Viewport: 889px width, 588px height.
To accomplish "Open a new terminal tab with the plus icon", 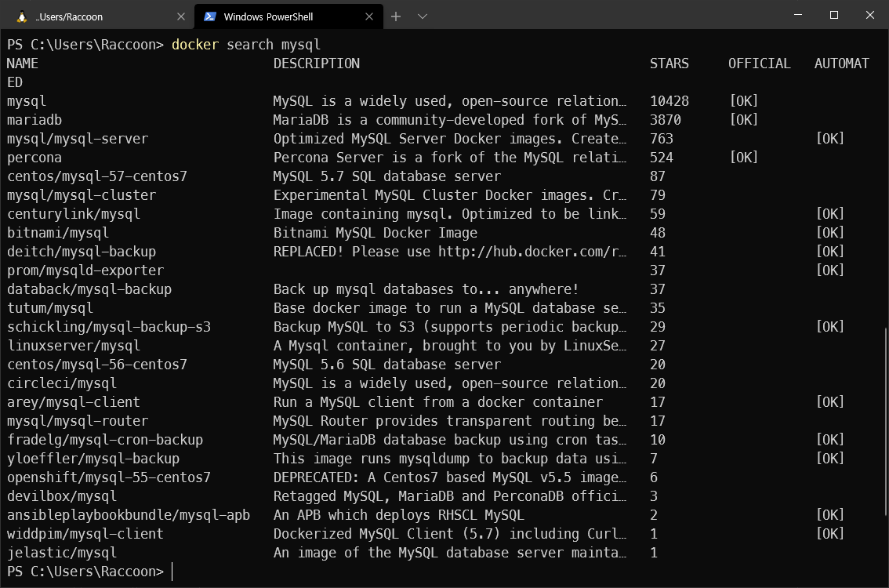I will coord(396,16).
